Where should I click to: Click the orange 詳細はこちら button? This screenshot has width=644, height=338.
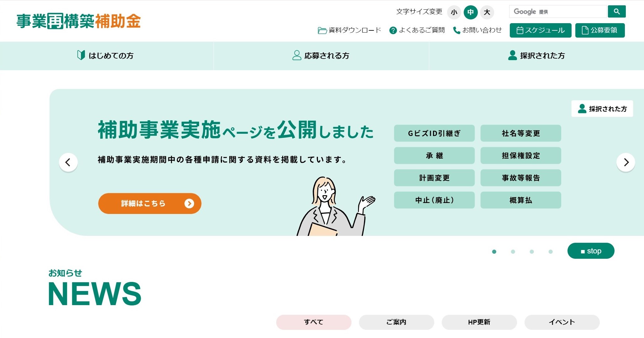tap(150, 204)
